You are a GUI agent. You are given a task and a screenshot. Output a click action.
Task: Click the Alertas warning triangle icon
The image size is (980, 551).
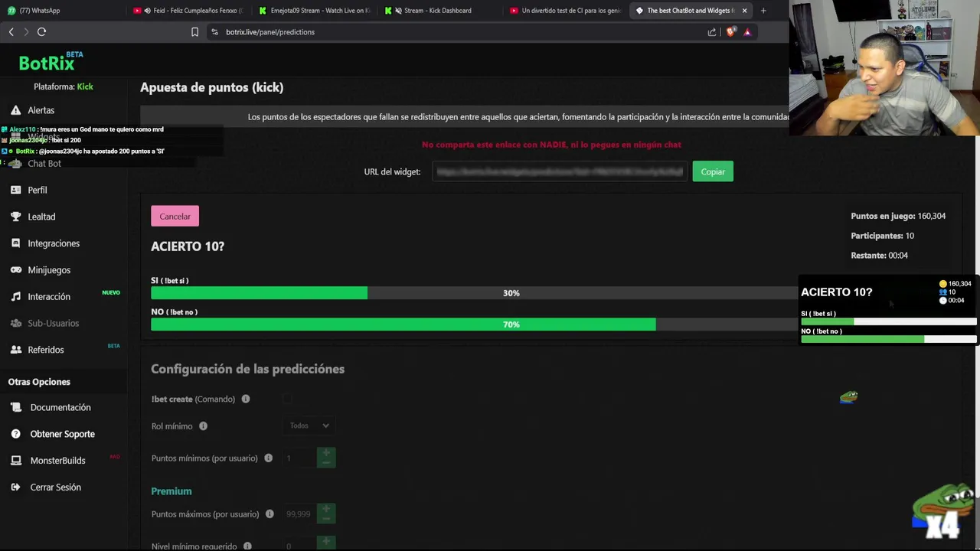15,110
